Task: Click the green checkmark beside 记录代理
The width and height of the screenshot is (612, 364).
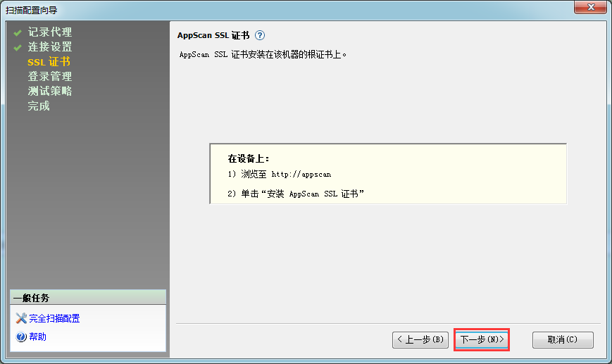Action: (x=18, y=33)
